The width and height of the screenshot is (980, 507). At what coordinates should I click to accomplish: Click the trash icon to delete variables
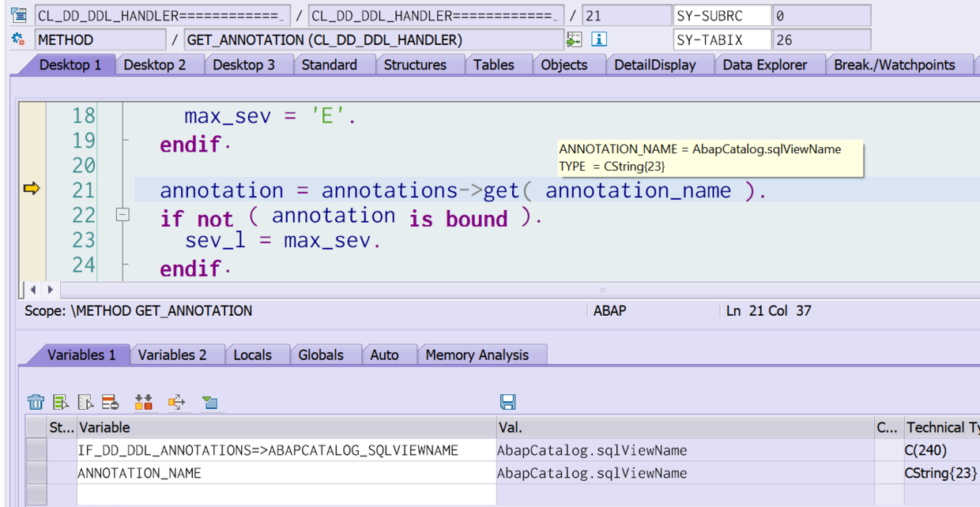click(x=36, y=402)
